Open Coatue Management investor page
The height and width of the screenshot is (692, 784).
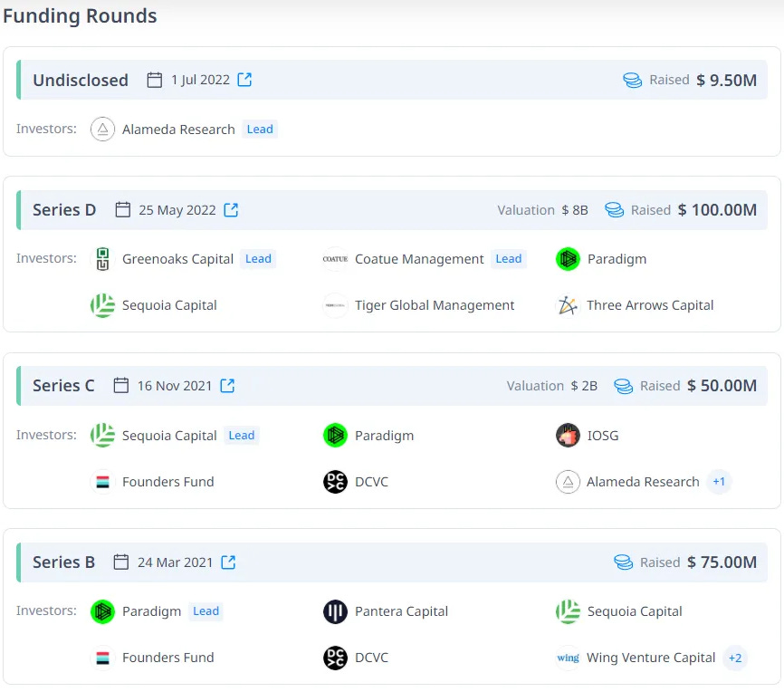[x=419, y=259]
